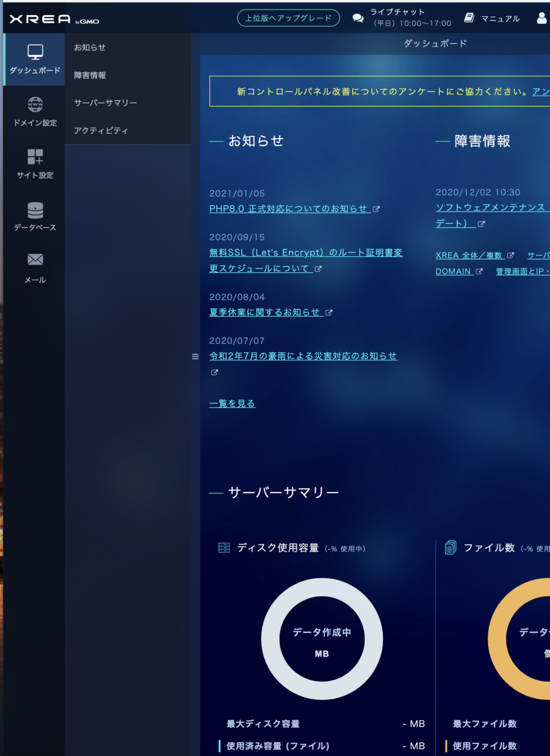The width and height of the screenshot is (550, 756).
Task: Click the account person icon top right
Action: pyautogui.click(x=541, y=18)
